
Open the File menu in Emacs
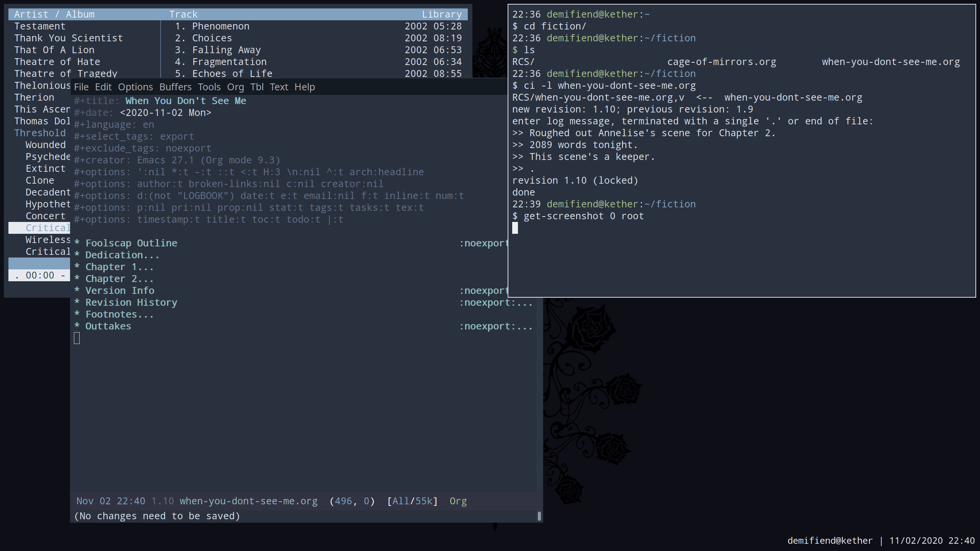(81, 87)
